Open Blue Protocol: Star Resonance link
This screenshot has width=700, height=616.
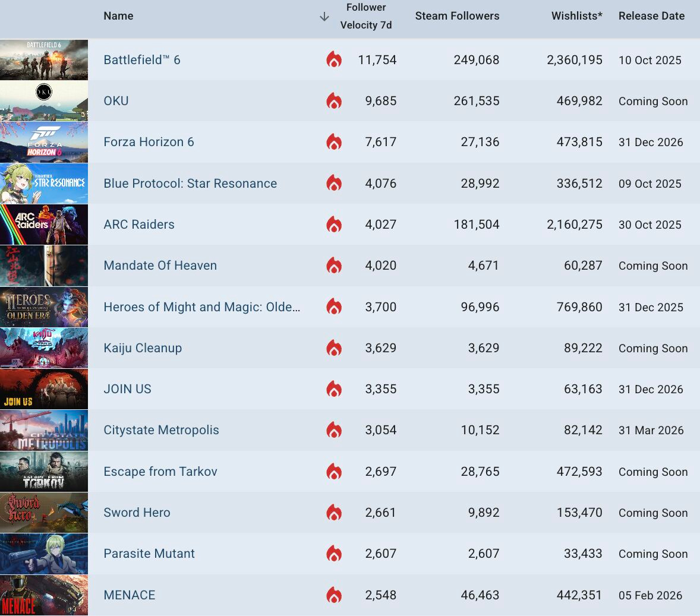click(190, 184)
